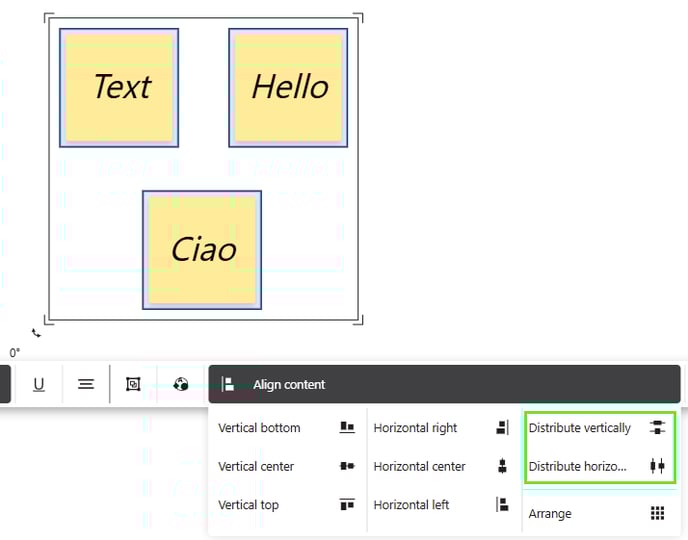The image size is (688, 540).
Task: Select Vertical bottom alignment
Action: pyautogui.click(x=287, y=428)
